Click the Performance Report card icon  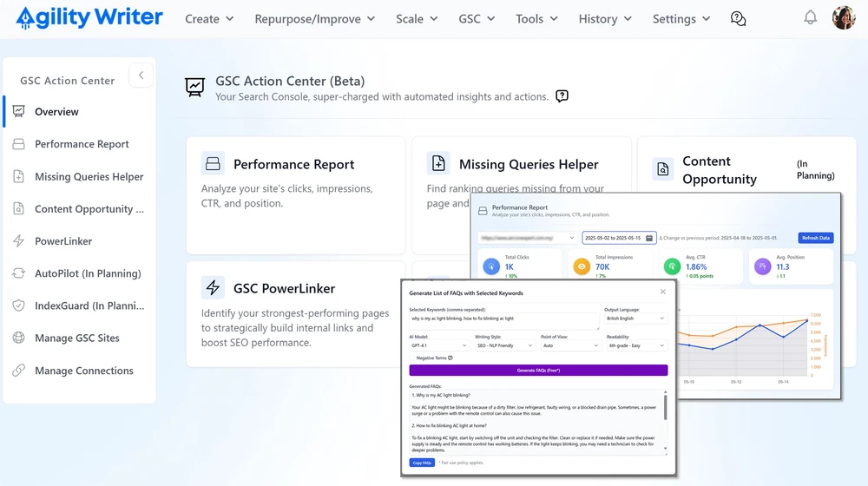point(214,164)
